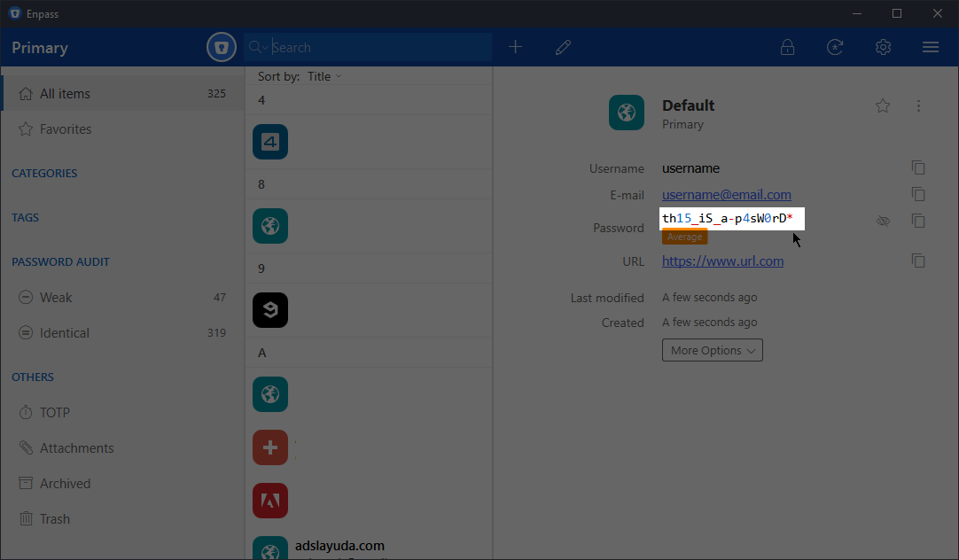Copy the Username field value

point(918,167)
